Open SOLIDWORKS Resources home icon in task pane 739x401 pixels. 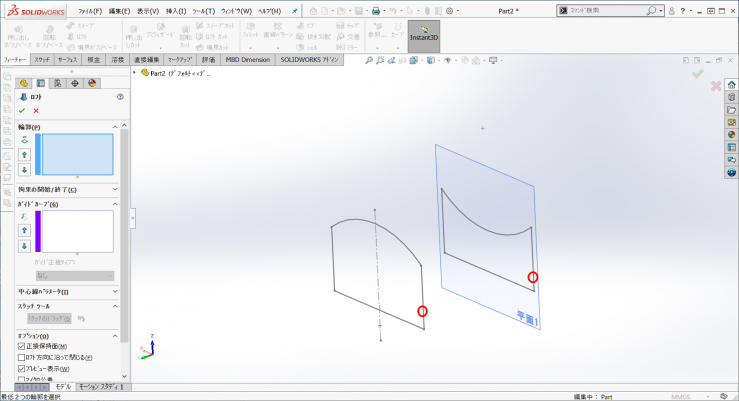point(731,84)
